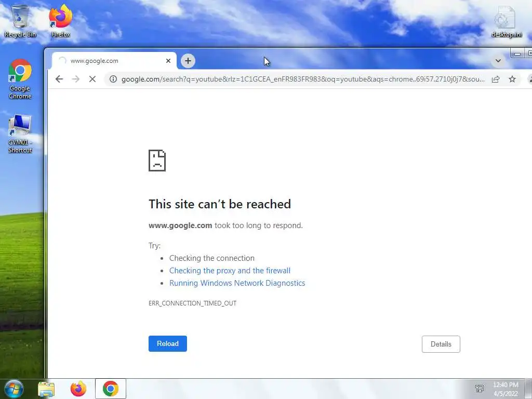The width and height of the screenshot is (532, 399).
Task: Launch Firefox from the taskbar
Action: click(x=78, y=389)
